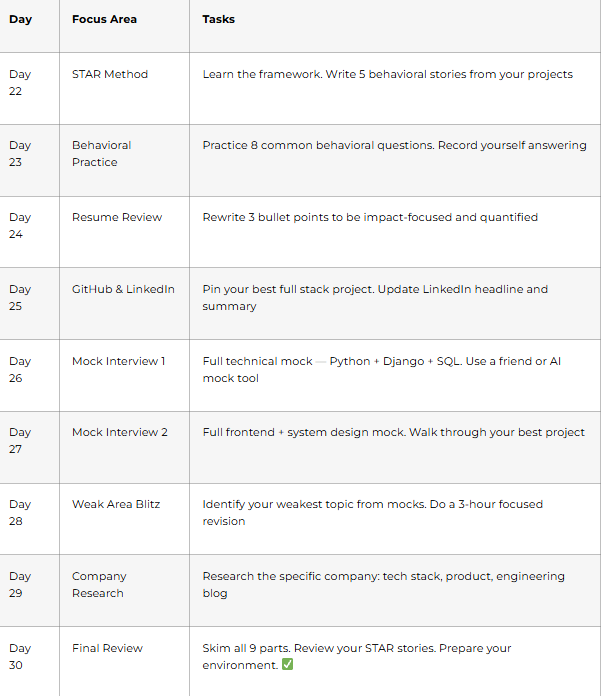The image size is (601, 696).
Task: Click the Focus Area column header
Action: pos(104,20)
